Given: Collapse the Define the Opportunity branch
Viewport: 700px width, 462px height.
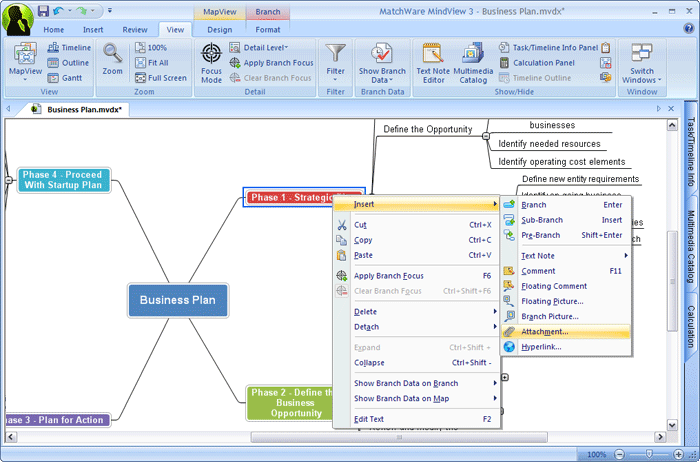Looking at the screenshot, I should [x=486, y=136].
